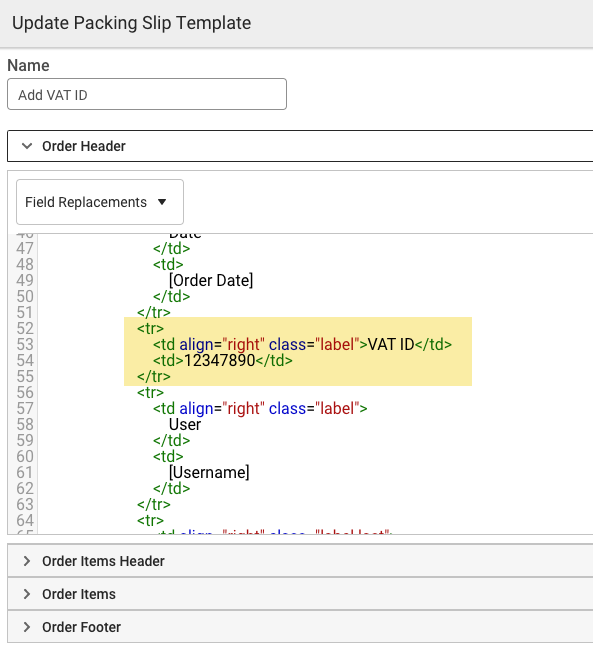Click the </td> tag on line 47
Screen dimensions: 593x654
[x=171, y=249]
